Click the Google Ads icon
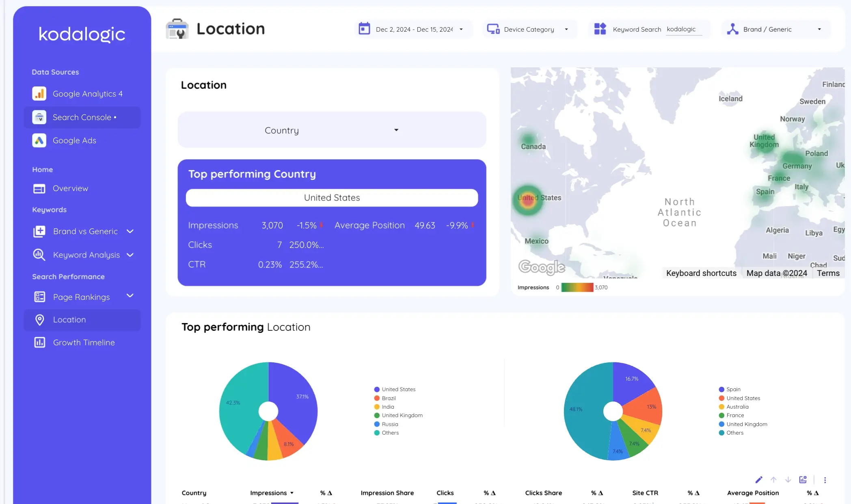The height and width of the screenshot is (504, 851). [x=39, y=140]
